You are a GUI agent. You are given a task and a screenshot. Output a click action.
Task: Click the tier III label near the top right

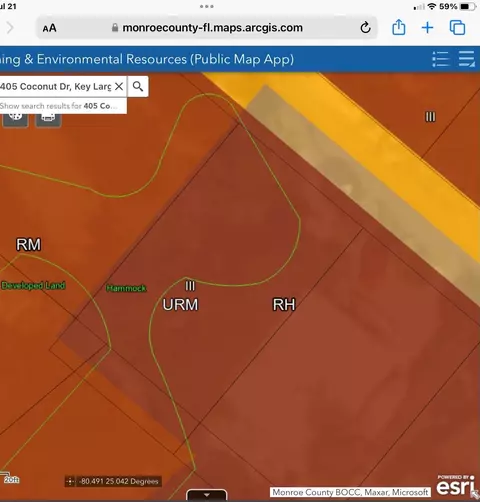point(430,117)
